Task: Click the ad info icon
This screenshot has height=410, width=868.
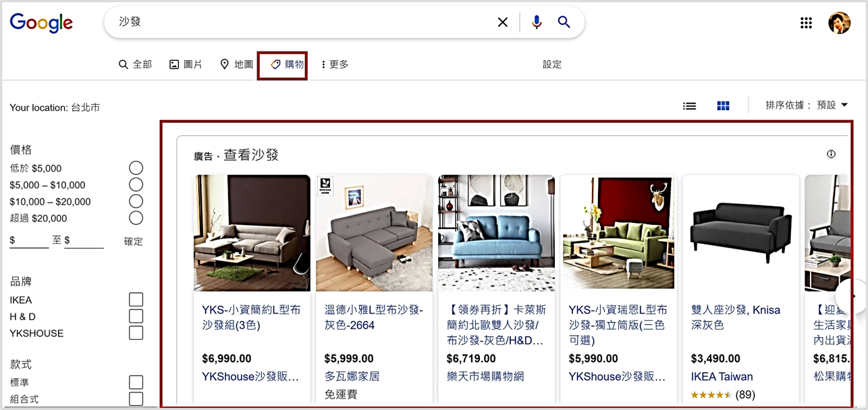Action: 831,154
